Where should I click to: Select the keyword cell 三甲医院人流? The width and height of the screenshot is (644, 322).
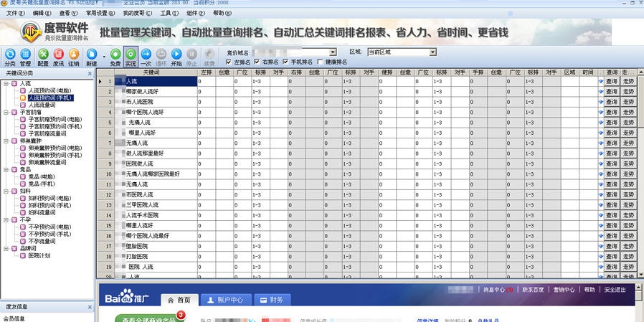pos(156,205)
